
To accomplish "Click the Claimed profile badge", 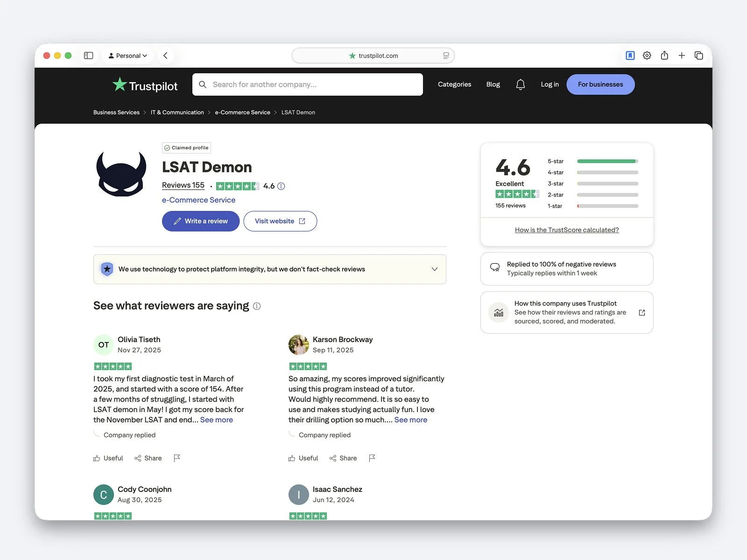I will pyautogui.click(x=186, y=148).
